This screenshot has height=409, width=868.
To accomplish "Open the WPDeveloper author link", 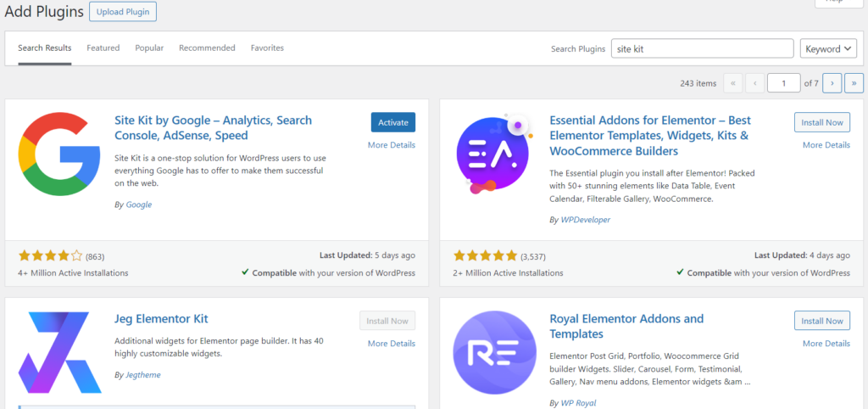I will 585,220.
